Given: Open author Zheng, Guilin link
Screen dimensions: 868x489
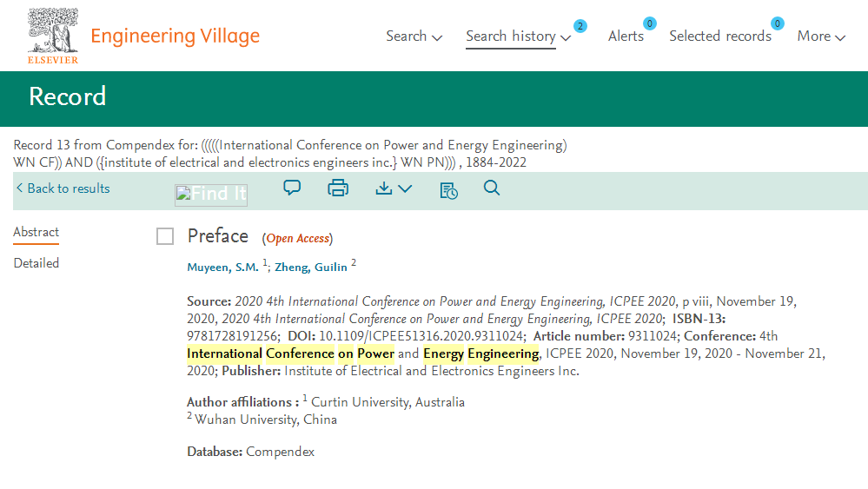Looking at the screenshot, I should (311, 268).
